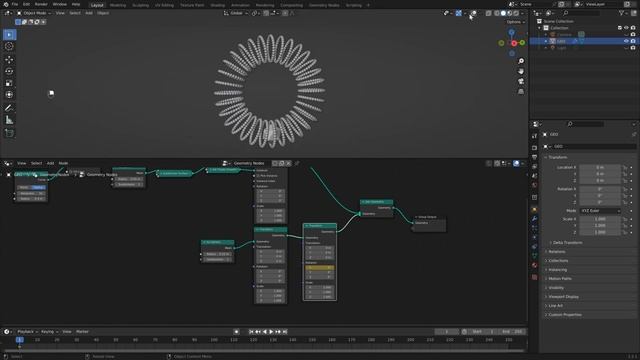
Task: Open the Material properties tab
Action: pyautogui.click(x=535, y=265)
